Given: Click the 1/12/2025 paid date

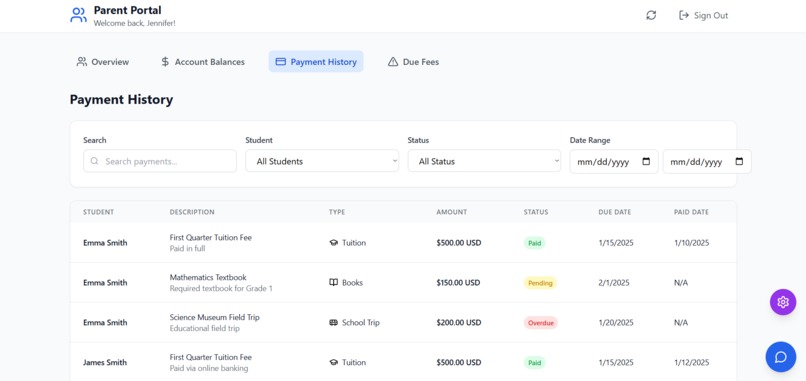Looking at the screenshot, I should [x=691, y=362].
